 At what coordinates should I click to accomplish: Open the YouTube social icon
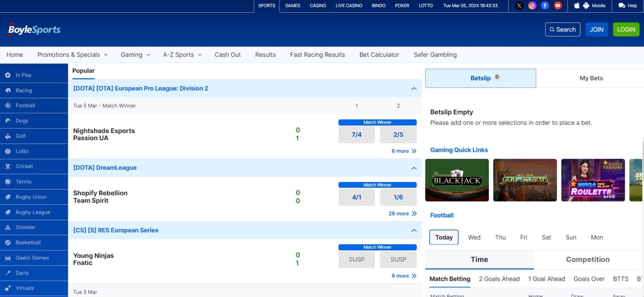tap(558, 5)
